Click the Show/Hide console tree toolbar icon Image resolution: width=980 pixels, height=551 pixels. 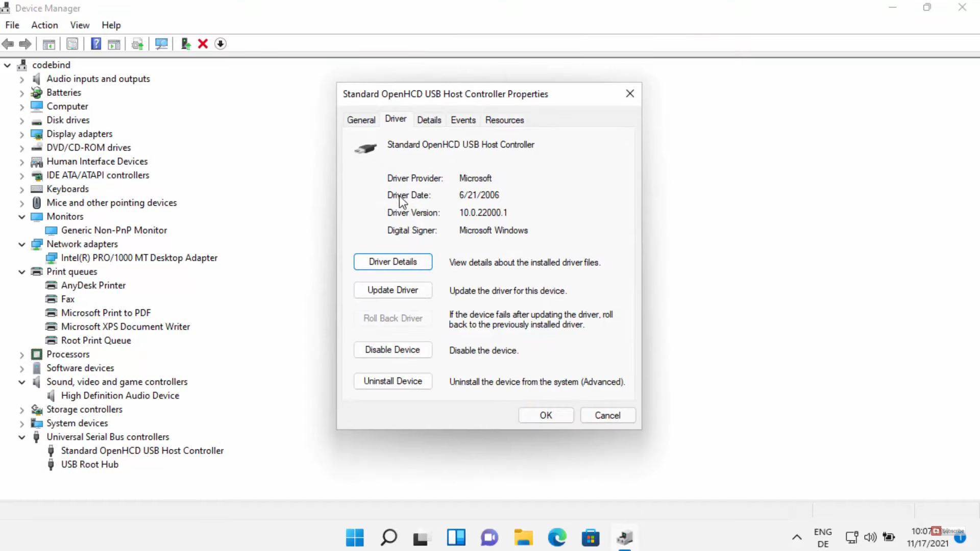tap(48, 44)
